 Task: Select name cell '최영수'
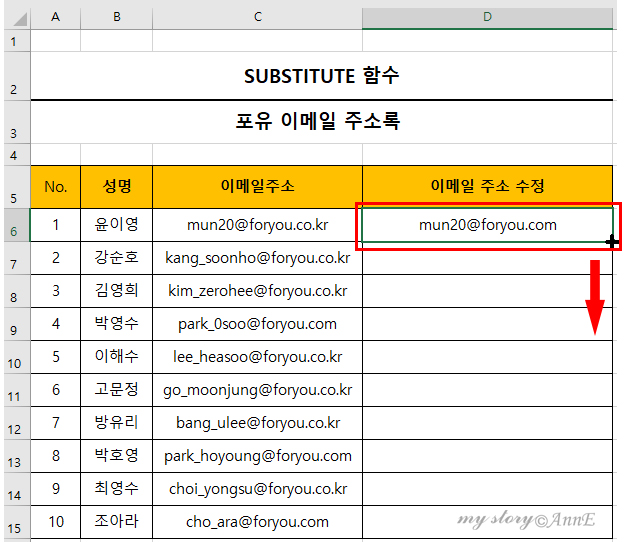point(117,489)
